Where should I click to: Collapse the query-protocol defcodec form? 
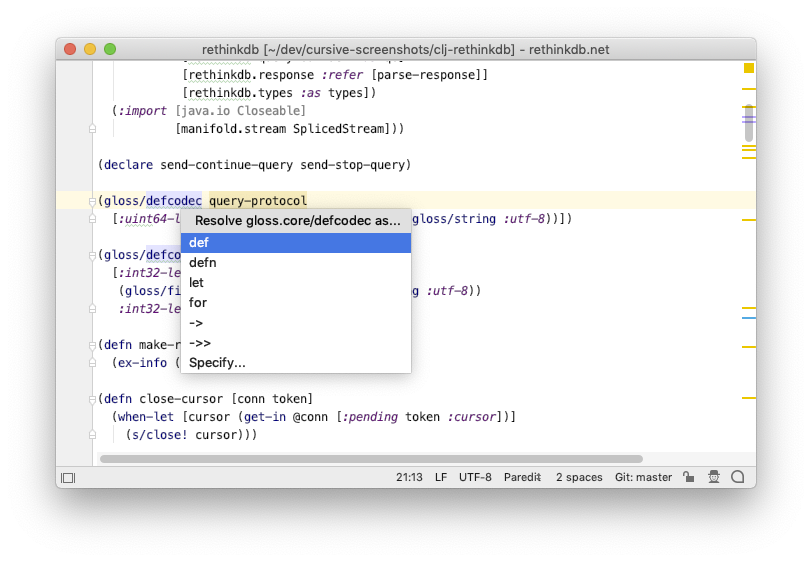pyautogui.click(x=92, y=201)
